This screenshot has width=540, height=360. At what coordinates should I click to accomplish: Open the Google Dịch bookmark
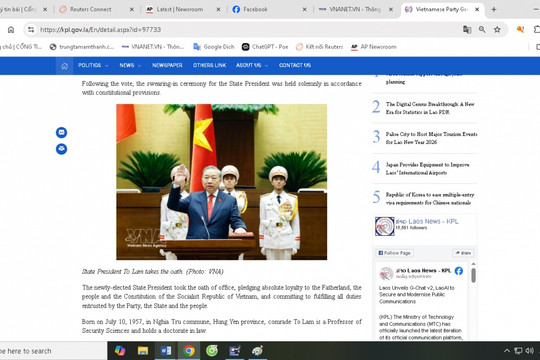[214, 47]
